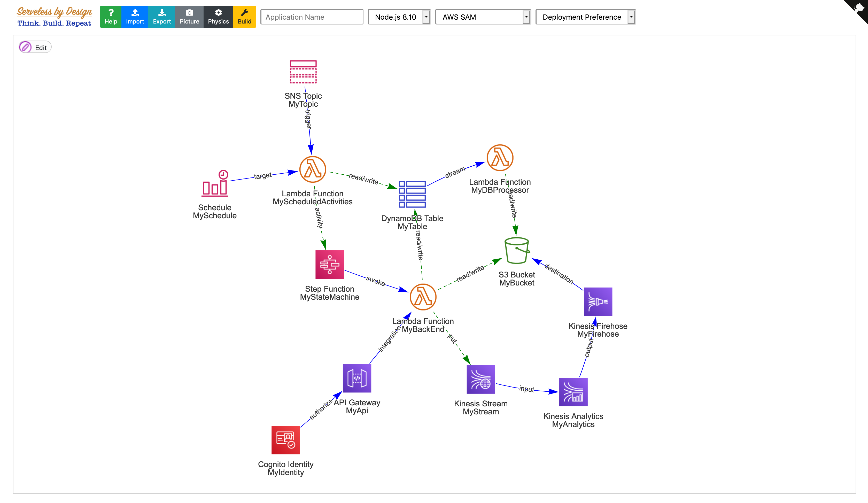The image size is (868, 503).
Task: Toggle the Edit mode pencil icon
Action: click(x=25, y=47)
